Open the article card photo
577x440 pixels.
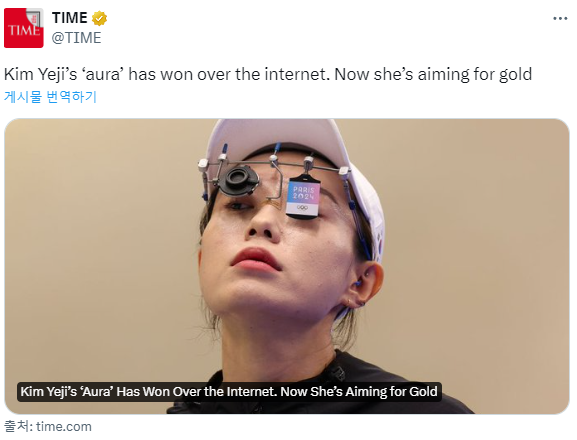(287, 266)
